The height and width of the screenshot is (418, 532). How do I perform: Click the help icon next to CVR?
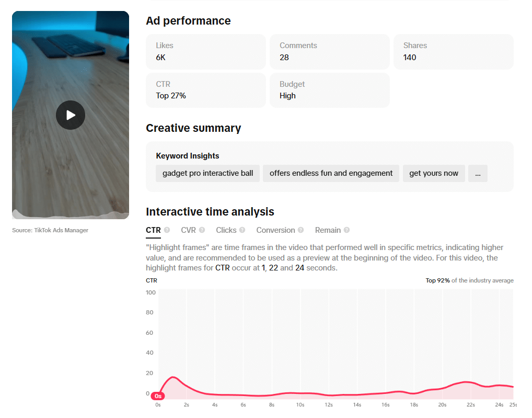point(201,230)
